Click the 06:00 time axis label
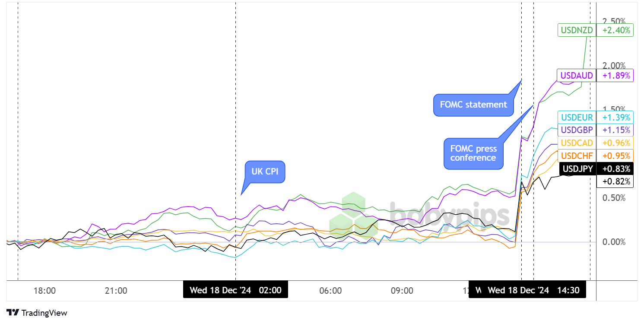Viewport: 644px width, 324px height. tap(331, 291)
